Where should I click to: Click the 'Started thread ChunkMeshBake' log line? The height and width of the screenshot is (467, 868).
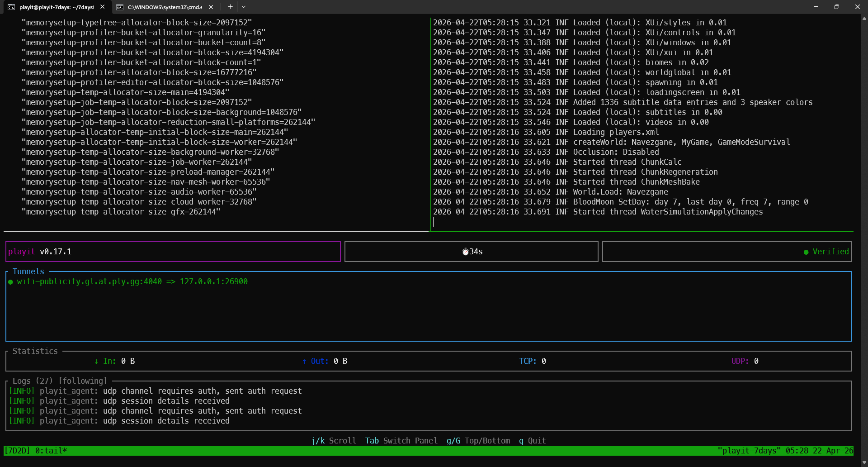[x=566, y=182]
